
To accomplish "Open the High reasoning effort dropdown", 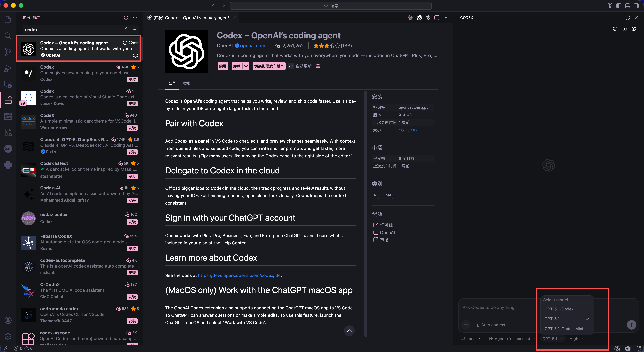I will pyautogui.click(x=576, y=338).
